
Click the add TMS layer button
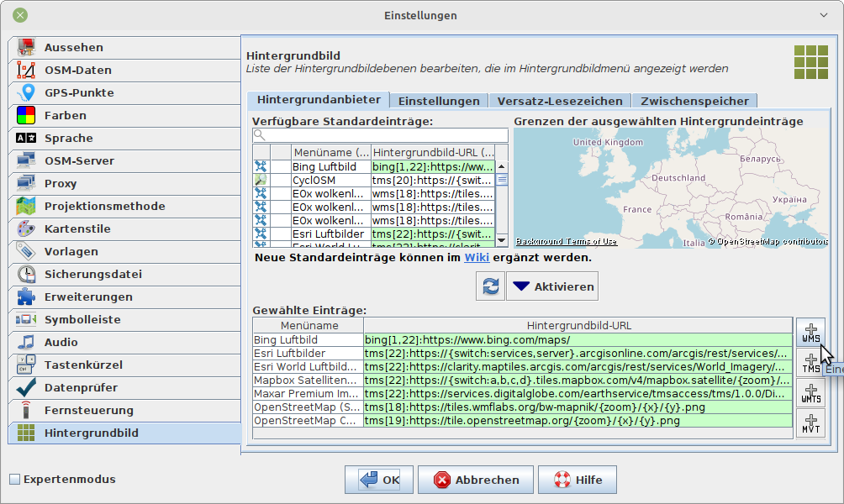(810, 363)
